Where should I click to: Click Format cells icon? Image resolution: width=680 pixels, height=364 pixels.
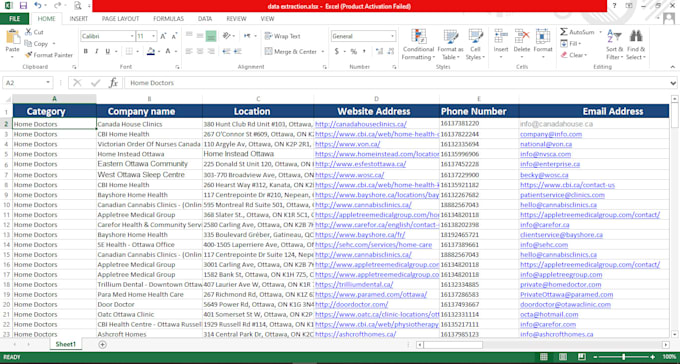543,36
